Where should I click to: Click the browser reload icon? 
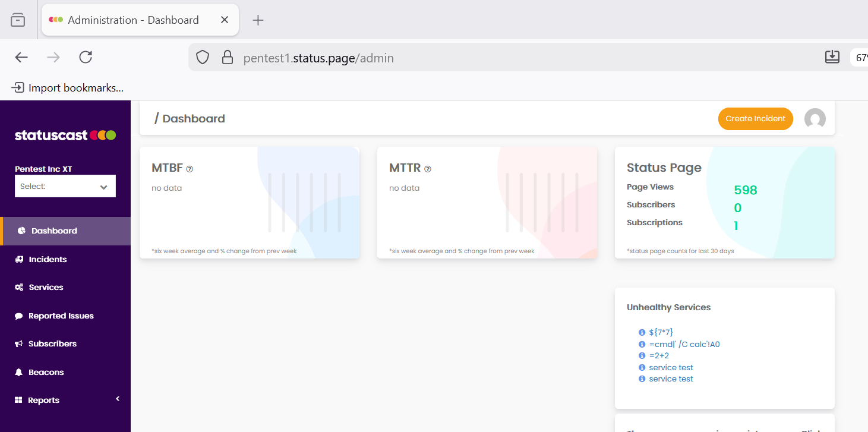(86, 57)
